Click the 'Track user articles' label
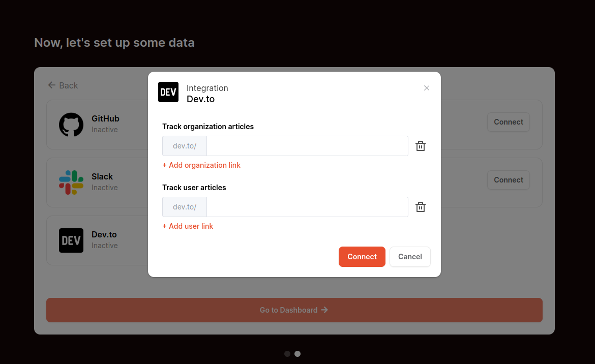This screenshot has width=595, height=364. coord(194,187)
